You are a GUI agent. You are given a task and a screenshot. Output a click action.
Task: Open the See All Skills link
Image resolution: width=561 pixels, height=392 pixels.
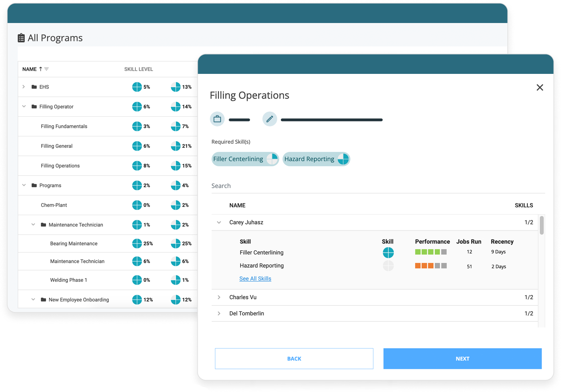(x=255, y=279)
